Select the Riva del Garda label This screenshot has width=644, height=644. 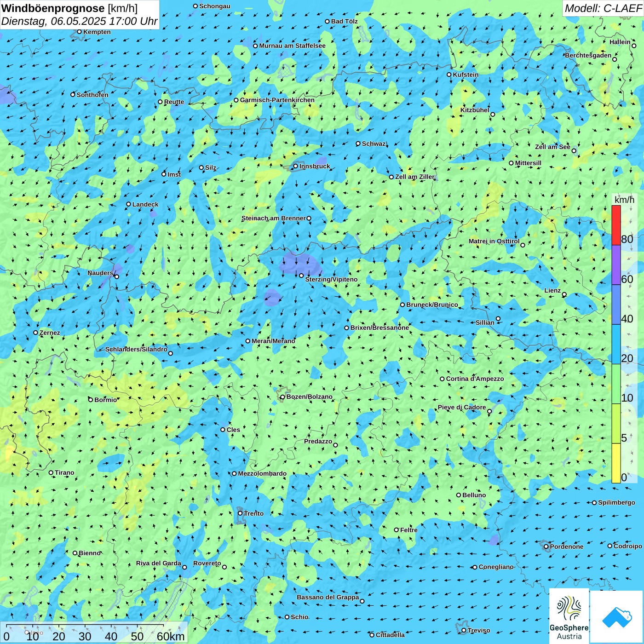coord(159,563)
